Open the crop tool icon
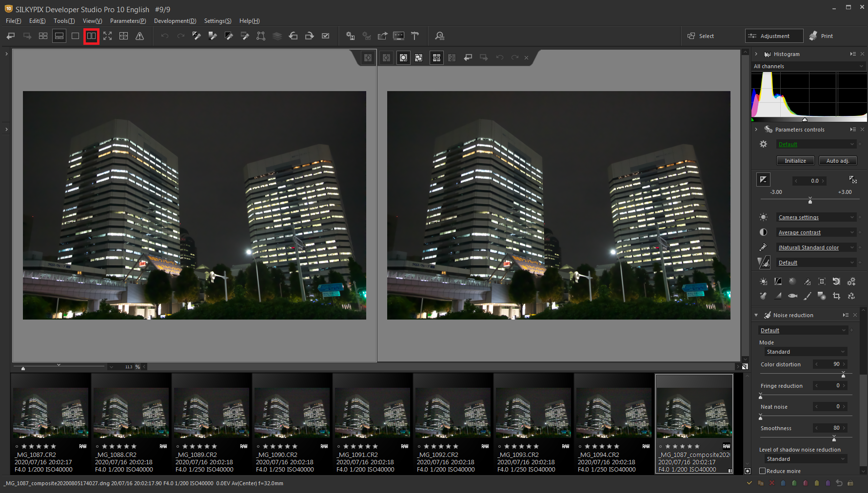Viewport: 868px width, 493px height. click(836, 296)
